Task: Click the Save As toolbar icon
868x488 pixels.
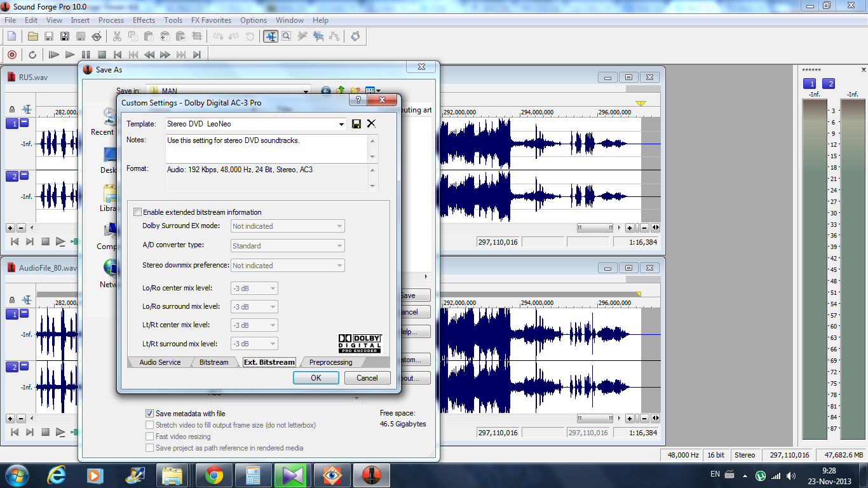Action: point(64,36)
